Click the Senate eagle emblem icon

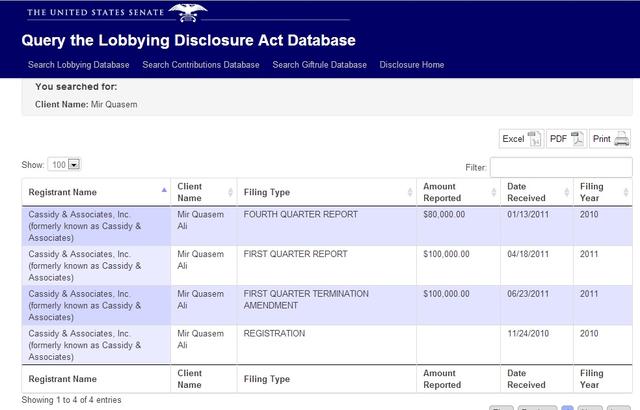pyautogui.click(x=187, y=12)
